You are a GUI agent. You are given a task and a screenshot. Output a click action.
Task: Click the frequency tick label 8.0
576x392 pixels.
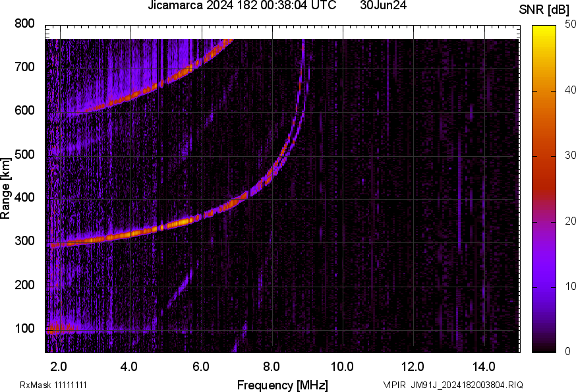pos(272,366)
